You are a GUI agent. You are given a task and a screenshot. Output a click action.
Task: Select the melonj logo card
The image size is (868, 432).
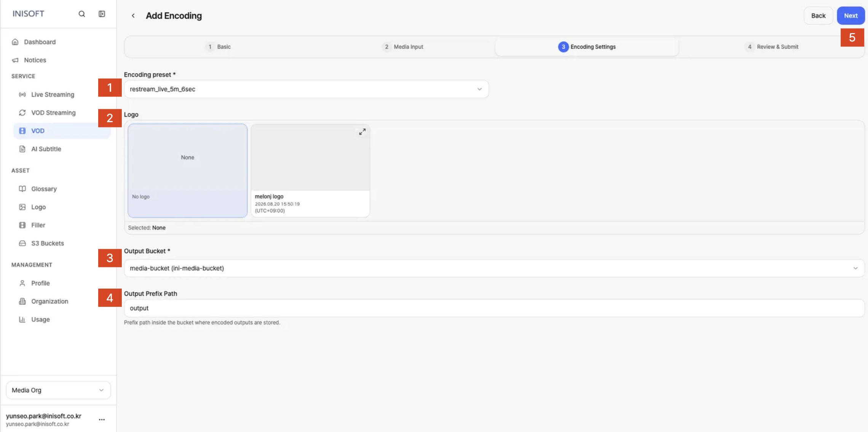pos(310,171)
